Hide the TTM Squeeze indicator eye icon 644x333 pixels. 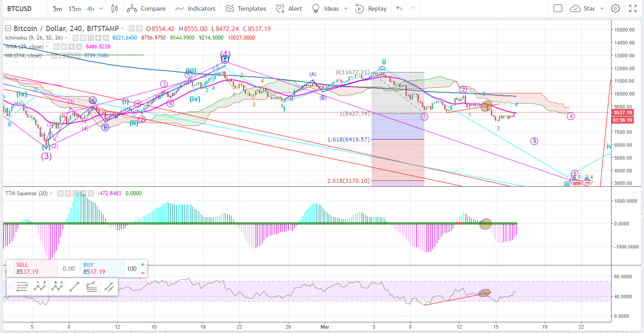(x=61, y=193)
